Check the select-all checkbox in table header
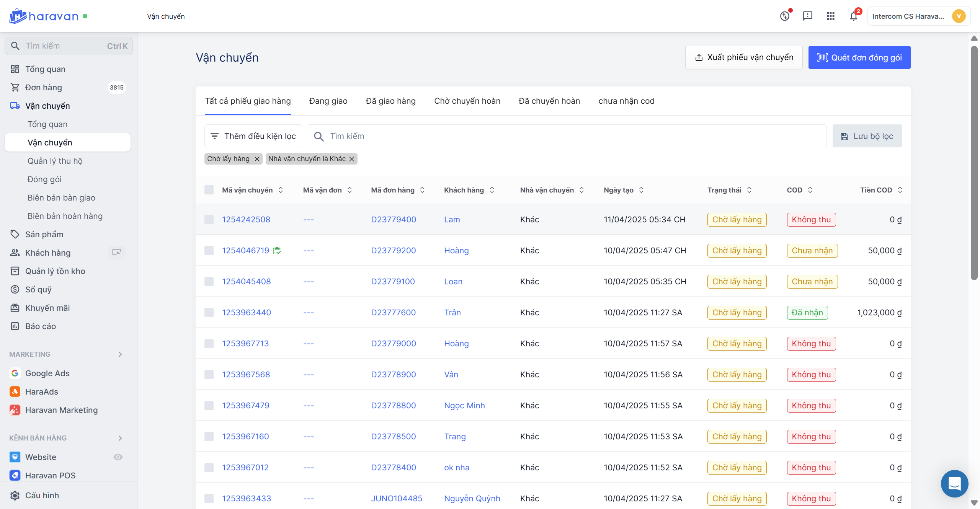980x509 pixels. [x=209, y=190]
